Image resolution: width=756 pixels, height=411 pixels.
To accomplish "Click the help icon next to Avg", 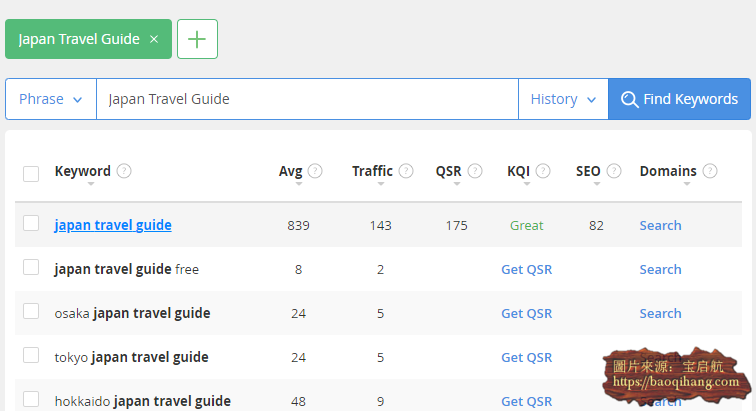I will (x=315, y=171).
